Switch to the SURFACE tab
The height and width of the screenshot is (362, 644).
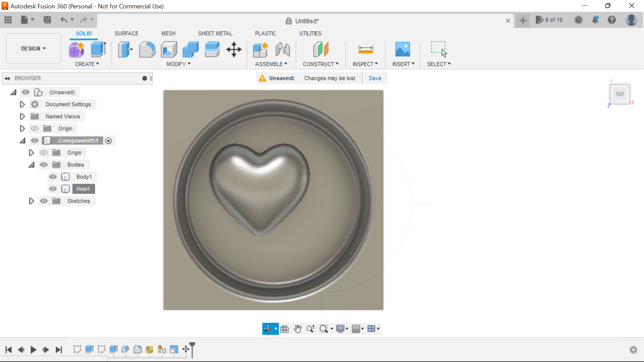click(x=126, y=33)
